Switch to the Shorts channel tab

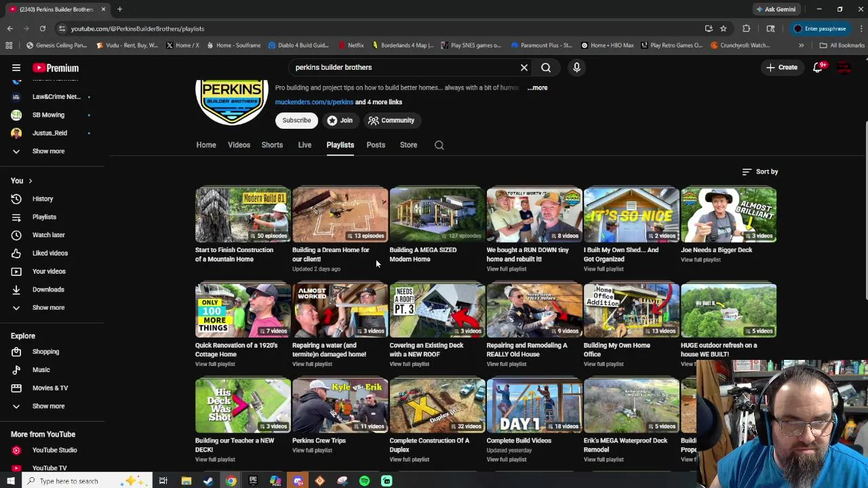point(272,145)
